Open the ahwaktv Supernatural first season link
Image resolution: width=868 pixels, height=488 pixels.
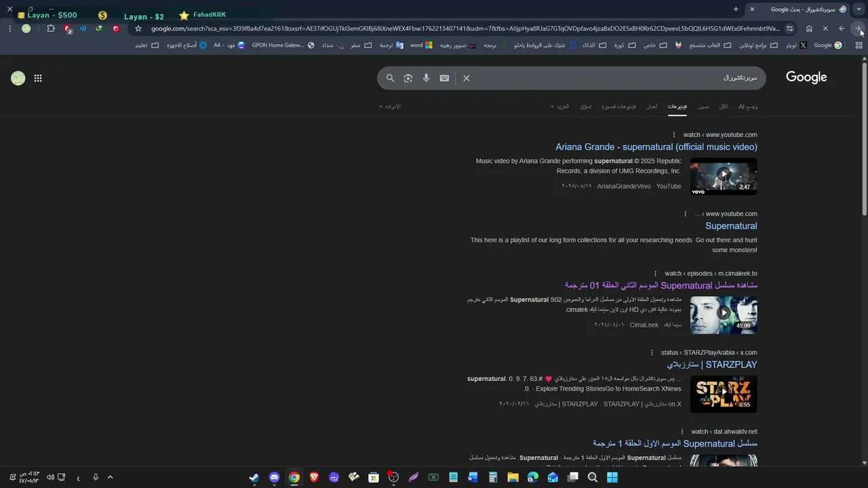(x=675, y=443)
